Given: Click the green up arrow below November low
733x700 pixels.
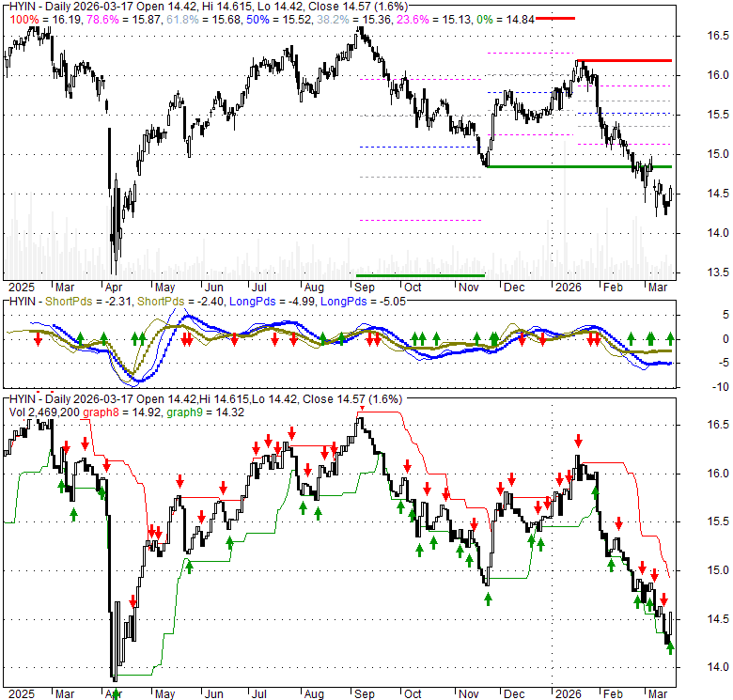Looking at the screenshot, I should [488, 599].
